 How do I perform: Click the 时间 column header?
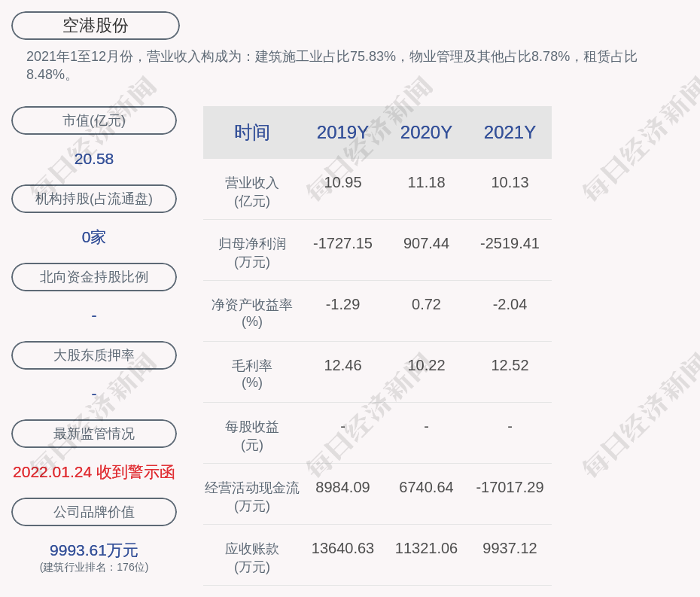252,132
